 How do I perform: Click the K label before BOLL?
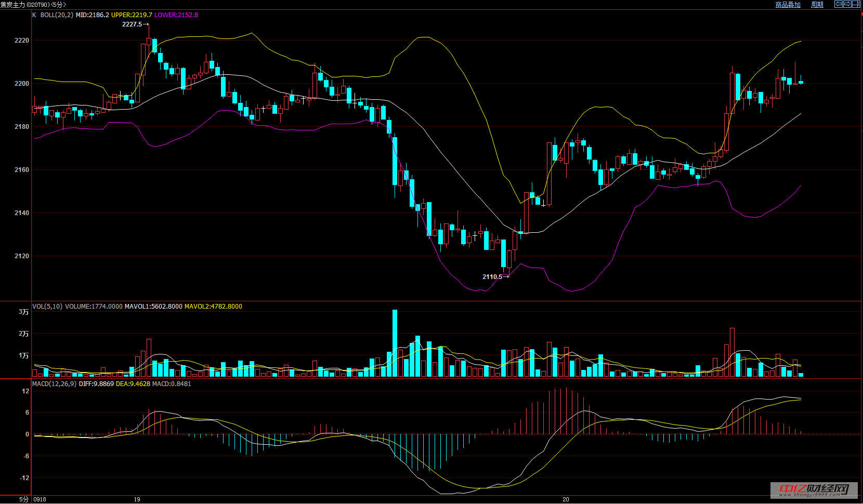click(x=34, y=15)
